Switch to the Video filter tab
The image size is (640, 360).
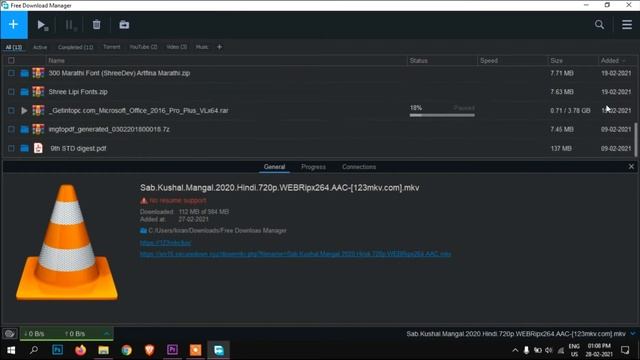176,47
